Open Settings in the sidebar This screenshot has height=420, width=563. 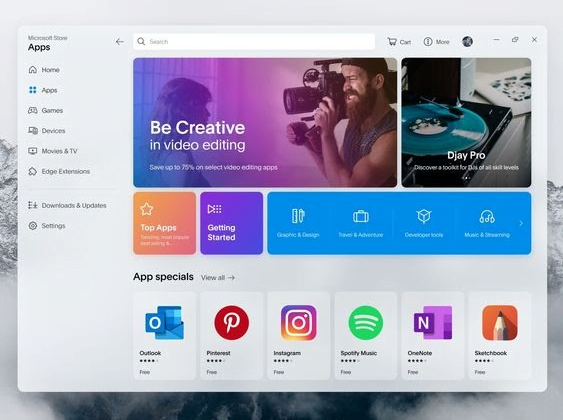pos(47,226)
